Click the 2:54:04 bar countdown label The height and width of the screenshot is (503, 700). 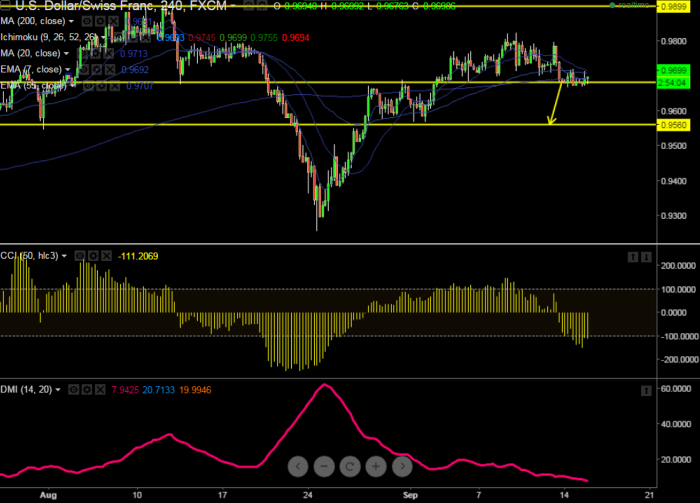[x=673, y=83]
